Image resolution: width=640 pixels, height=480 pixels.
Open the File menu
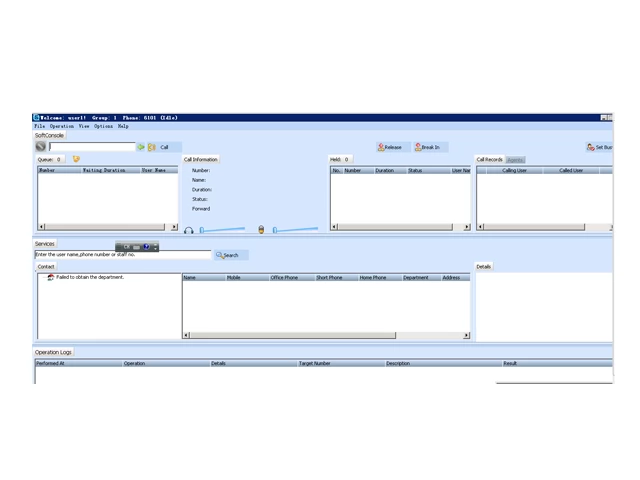pyautogui.click(x=40, y=127)
